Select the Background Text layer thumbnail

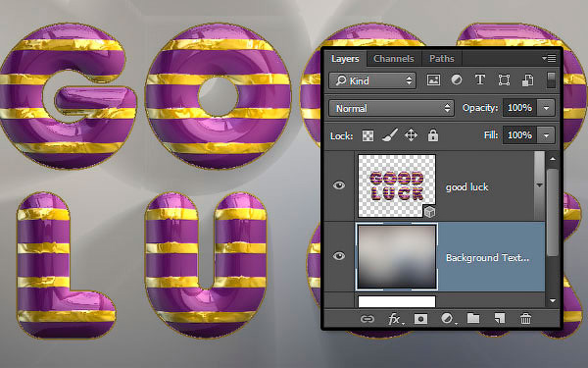point(397,257)
